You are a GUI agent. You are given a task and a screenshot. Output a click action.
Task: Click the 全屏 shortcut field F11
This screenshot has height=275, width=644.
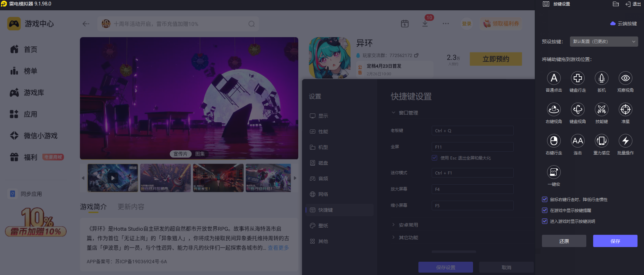473,147
